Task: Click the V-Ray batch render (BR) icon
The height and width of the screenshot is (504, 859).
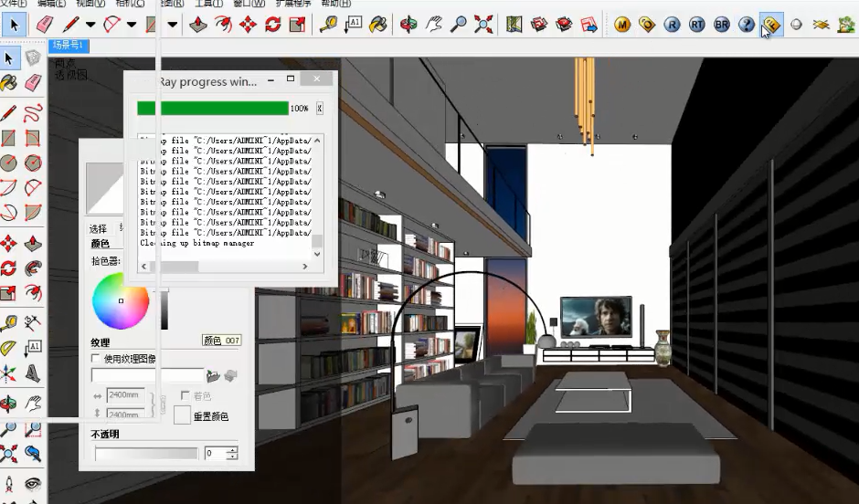Action: pyautogui.click(x=722, y=25)
